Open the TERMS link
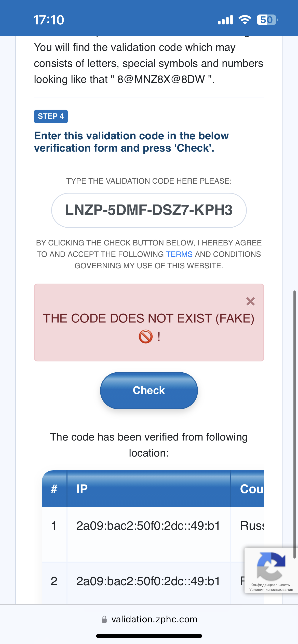The width and height of the screenshot is (298, 644). [179, 254]
